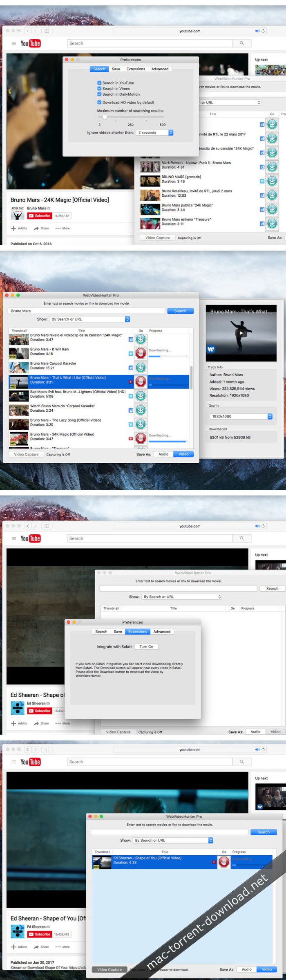Disable Download HD video by default
The image size is (286, 980).
click(x=99, y=102)
